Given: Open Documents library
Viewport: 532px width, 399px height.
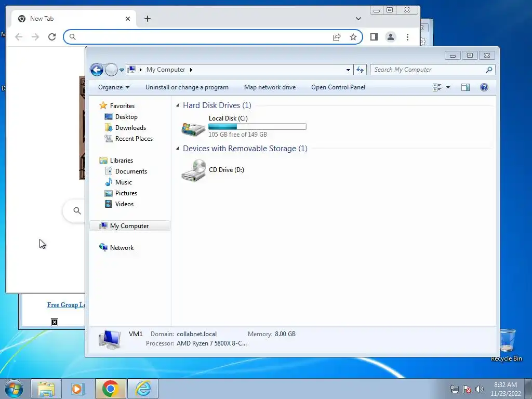Looking at the screenshot, I should (126, 171).
